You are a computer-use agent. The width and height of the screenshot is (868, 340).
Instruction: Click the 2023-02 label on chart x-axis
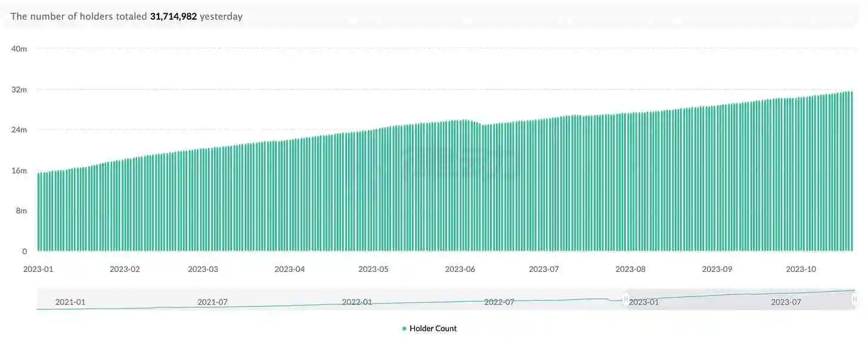click(x=125, y=269)
